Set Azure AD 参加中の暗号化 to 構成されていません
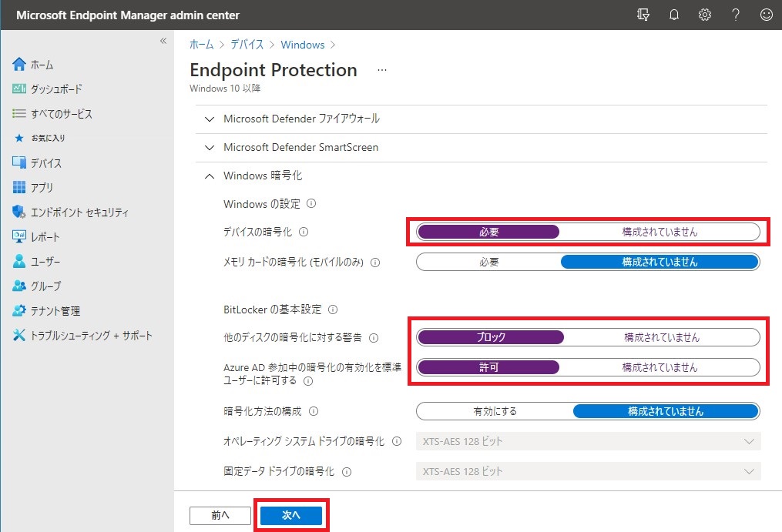Viewport: 782px width, 532px height. coord(659,367)
